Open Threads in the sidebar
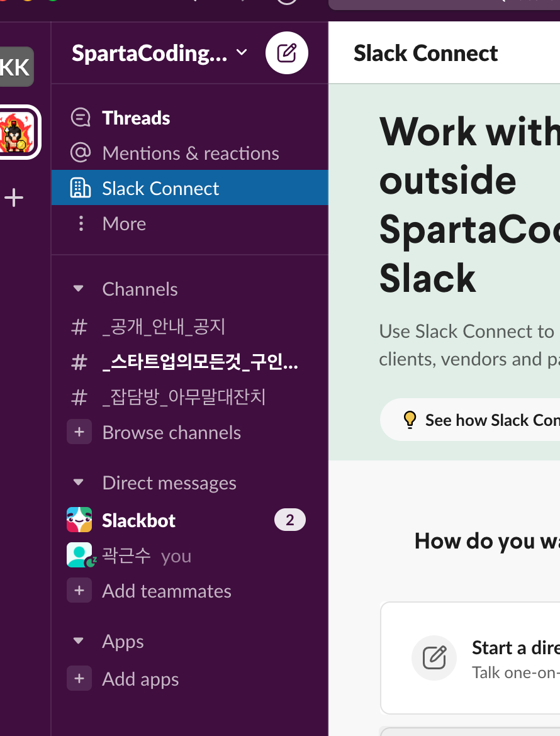Image resolution: width=560 pixels, height=736 pixels. coord(189,118)
